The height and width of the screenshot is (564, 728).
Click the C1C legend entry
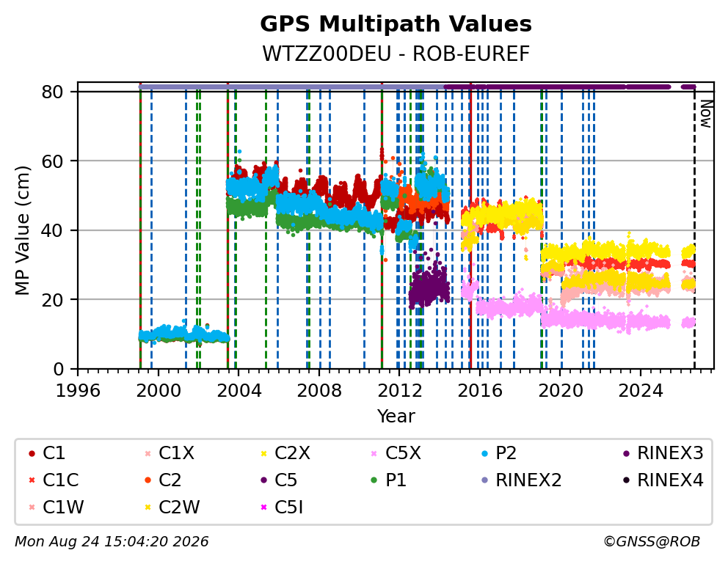(54, 480)
